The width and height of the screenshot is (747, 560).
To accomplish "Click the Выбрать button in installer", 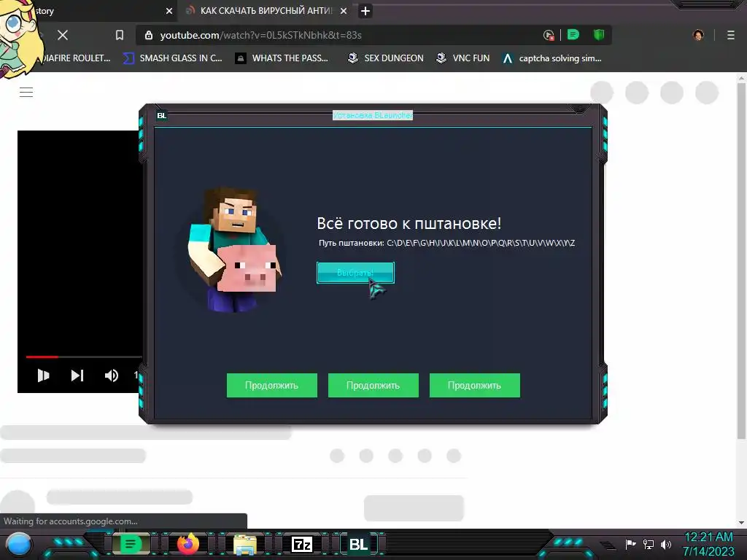I will (355, 273).
